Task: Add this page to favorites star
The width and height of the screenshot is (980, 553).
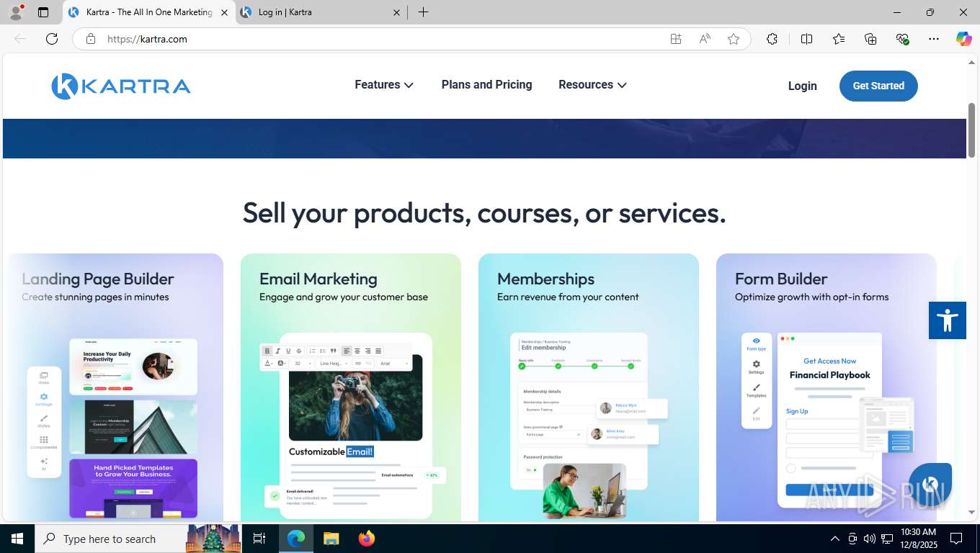Action: click(x=734, y=39)
